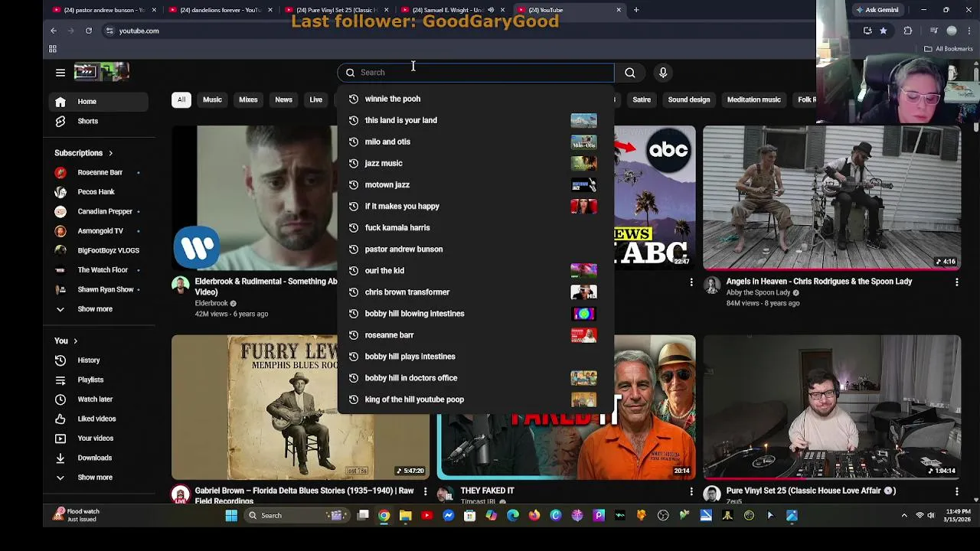
Task: Open Abby the Spoon Lady channel link
Action: [758, 293]
